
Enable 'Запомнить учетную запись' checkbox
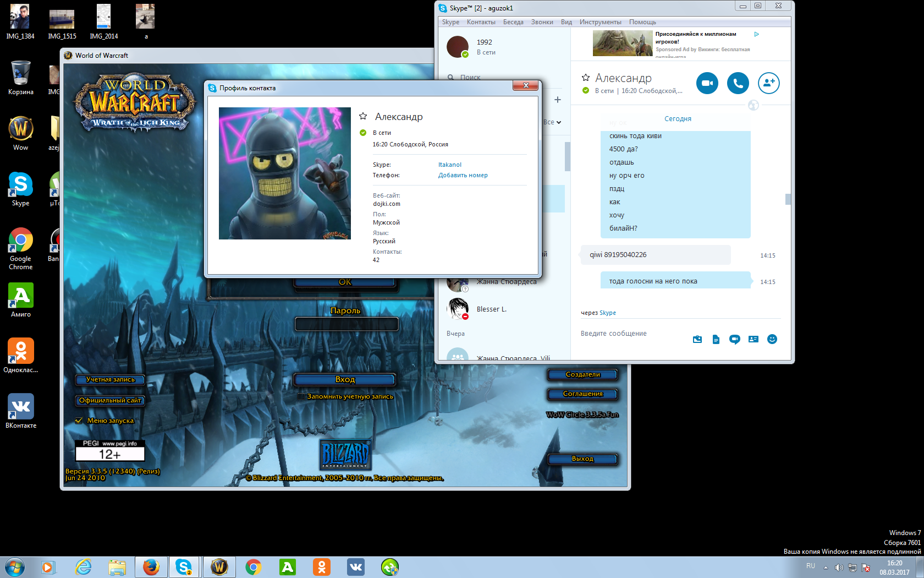pyautogui.click(x=301, y=396)
